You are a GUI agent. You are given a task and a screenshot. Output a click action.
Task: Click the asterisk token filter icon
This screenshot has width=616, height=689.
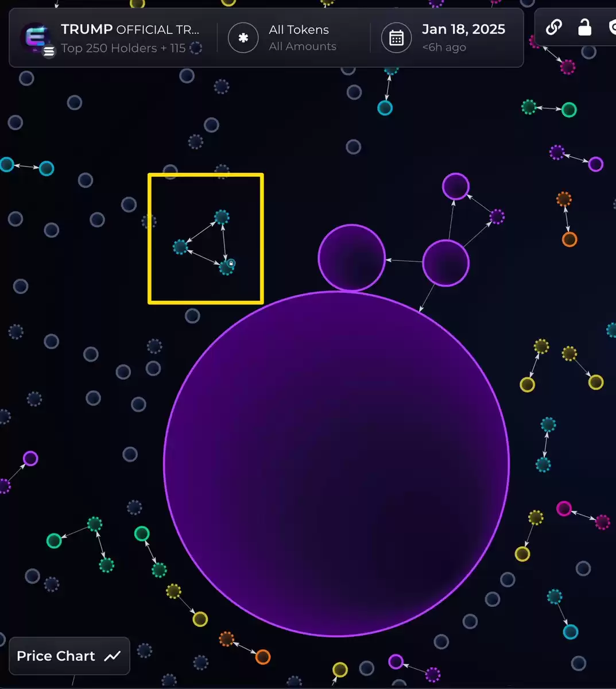(x=243, y=38)
